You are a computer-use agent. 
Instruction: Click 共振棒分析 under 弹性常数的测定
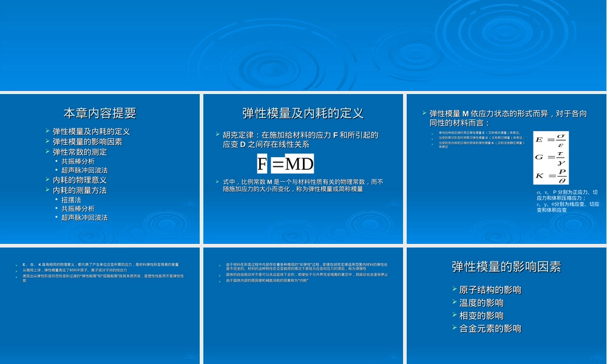[x=78, y=161]
